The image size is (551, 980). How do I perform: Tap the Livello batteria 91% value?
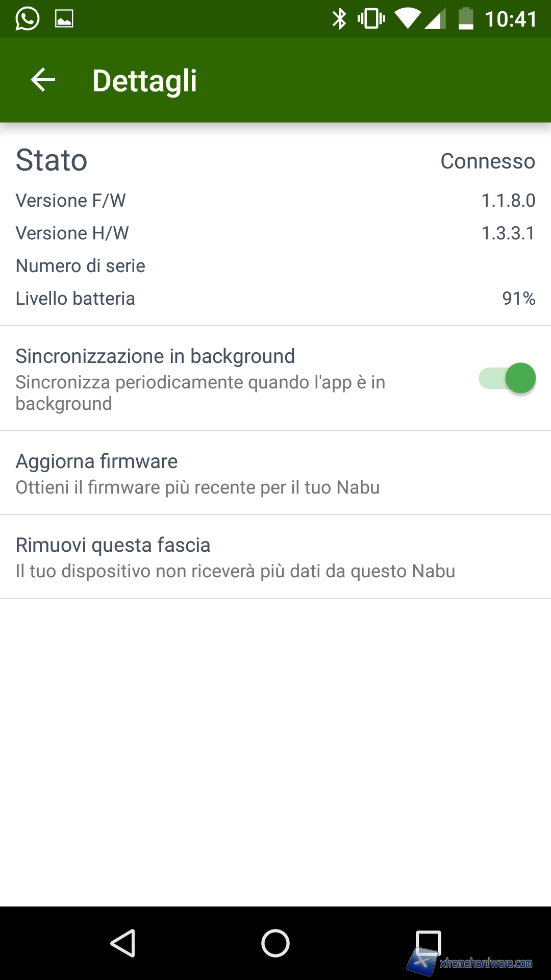pos(518,299)
